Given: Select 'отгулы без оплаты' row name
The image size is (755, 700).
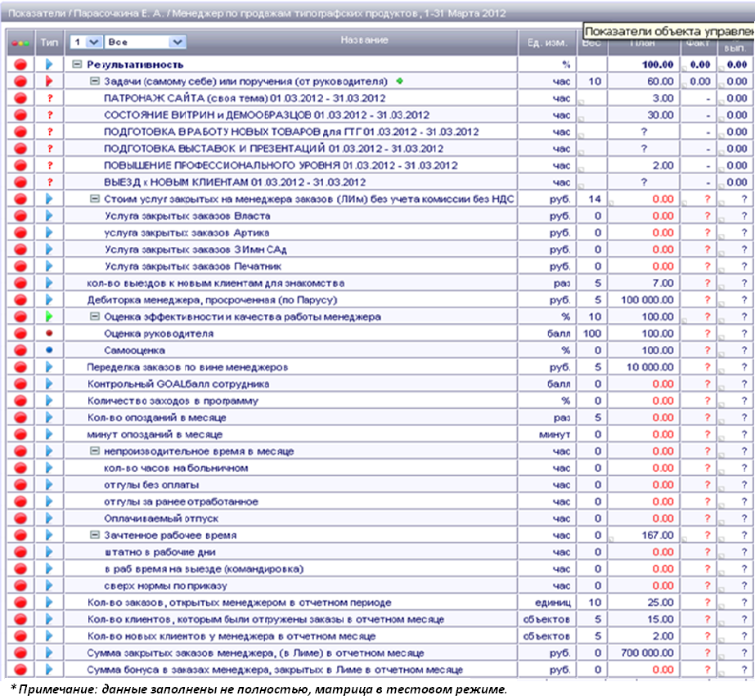Looking at the screenshot, I should click(x=151, y=485).
